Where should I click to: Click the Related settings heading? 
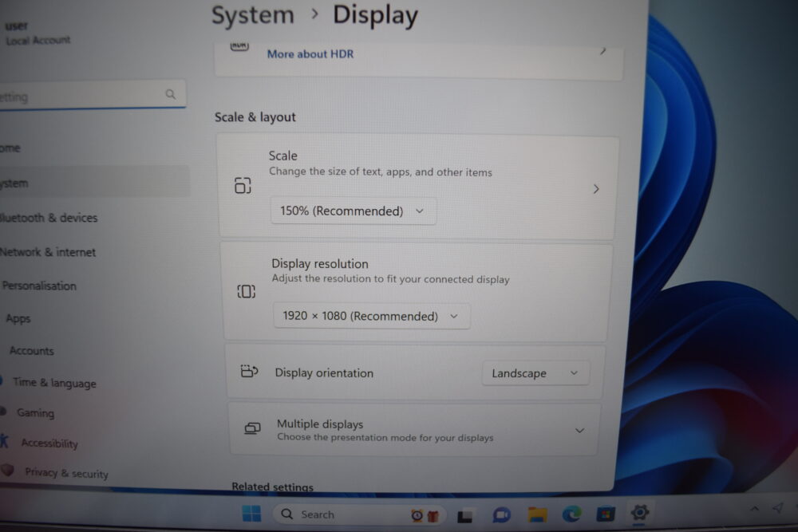tap(273, 487)
